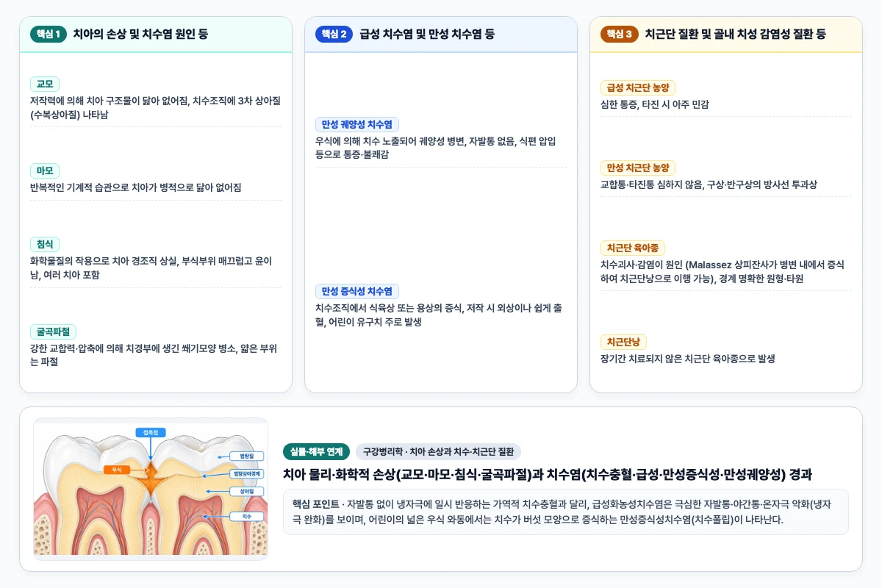The width and height of the screenshot is (882, 588).
Task: Click the 핵심 1 badge
Action: (49, 34)
